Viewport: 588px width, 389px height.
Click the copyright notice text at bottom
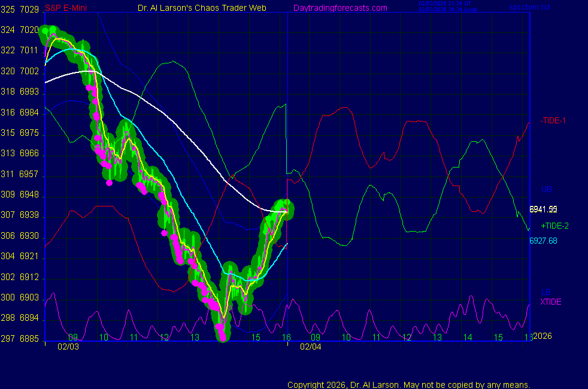(409, 384)
